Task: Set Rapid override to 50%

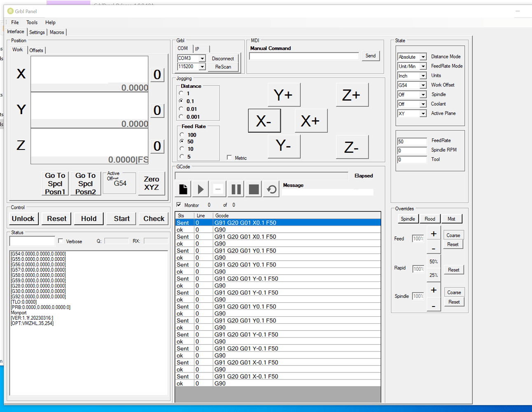Action: [434, 261]
